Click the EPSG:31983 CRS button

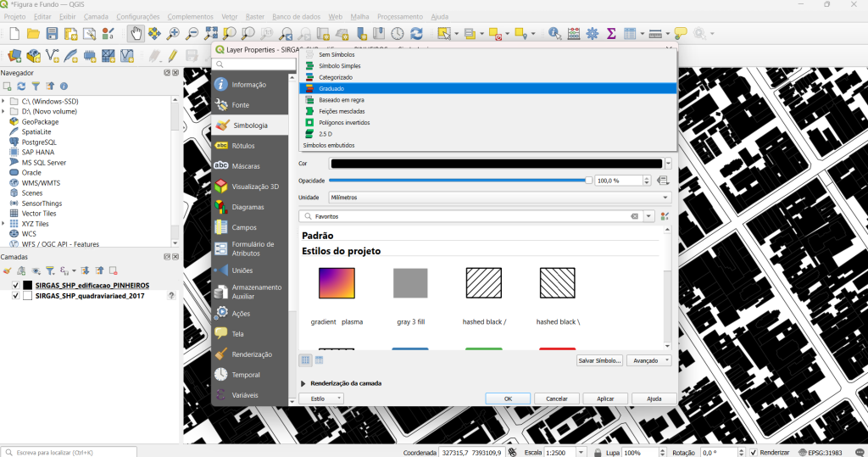click(821, 453)
